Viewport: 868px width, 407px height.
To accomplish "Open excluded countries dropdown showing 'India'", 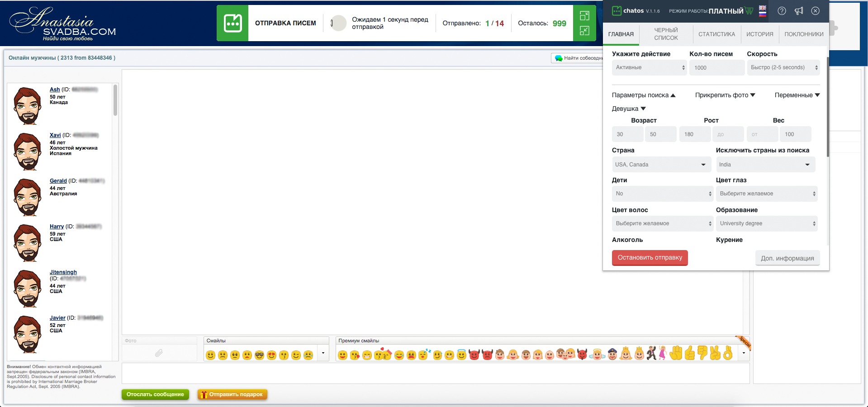I will pos(766,164).
